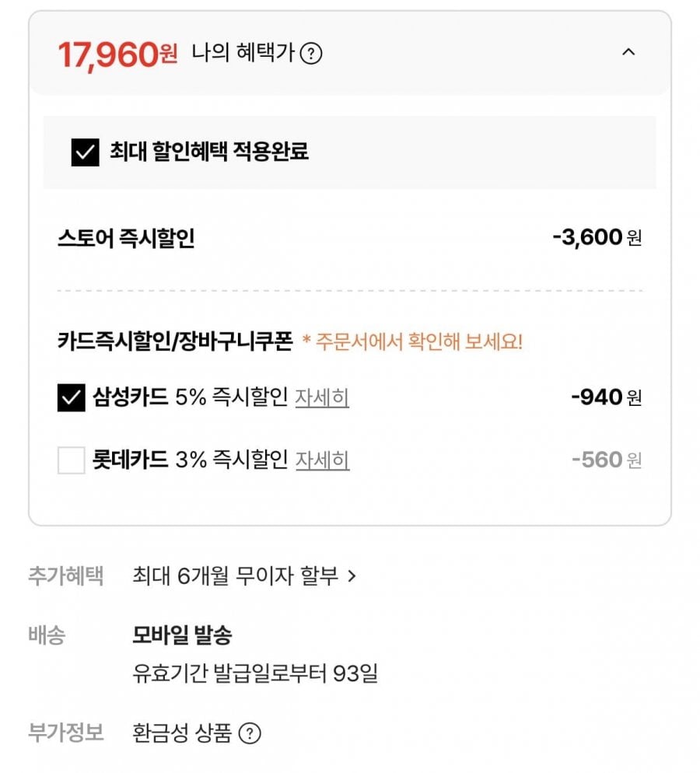700x773 pixels.
Task: Click 카드즉시할인/장바구니쿠폰 section heading
Action: (175, 342)
